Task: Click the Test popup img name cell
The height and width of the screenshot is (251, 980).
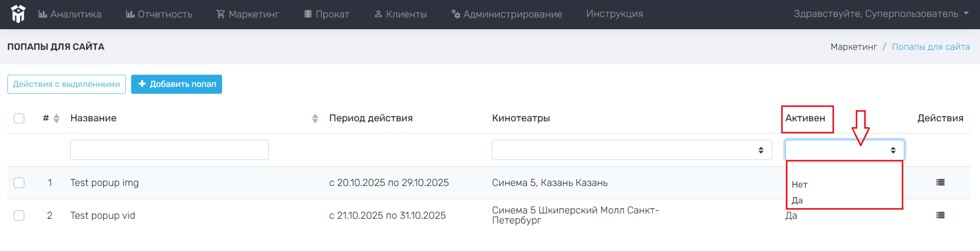Action: pyautogui.click(x=105, y=183)
